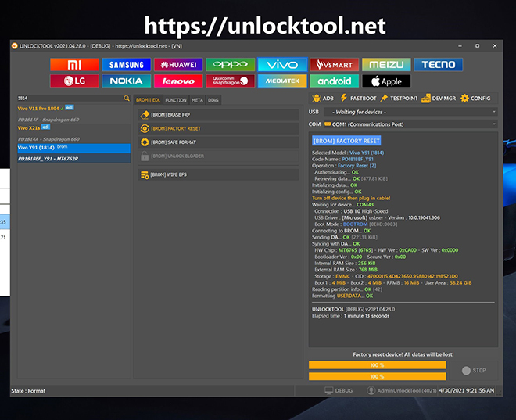516x420 pixels.
Task: Click the [BROM] FACTORY RESET log header
Action: click(x=346, y=141)
